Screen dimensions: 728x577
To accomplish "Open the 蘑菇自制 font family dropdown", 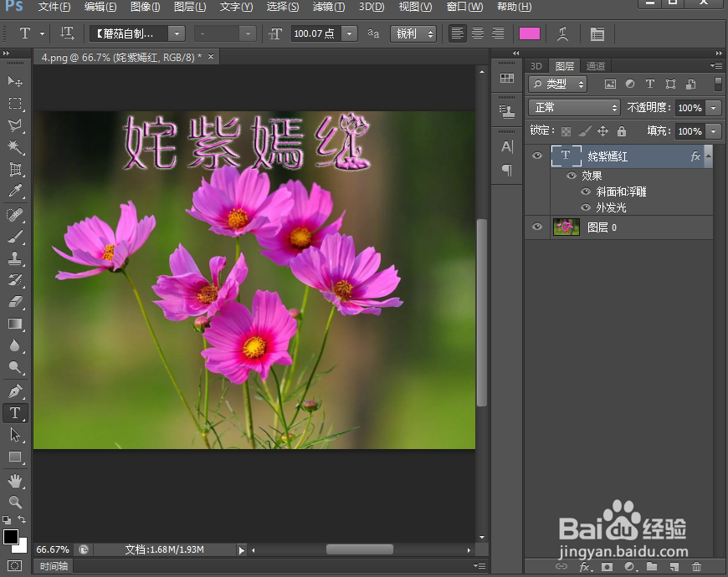I will pyautogui.click(x=176, y=33).
